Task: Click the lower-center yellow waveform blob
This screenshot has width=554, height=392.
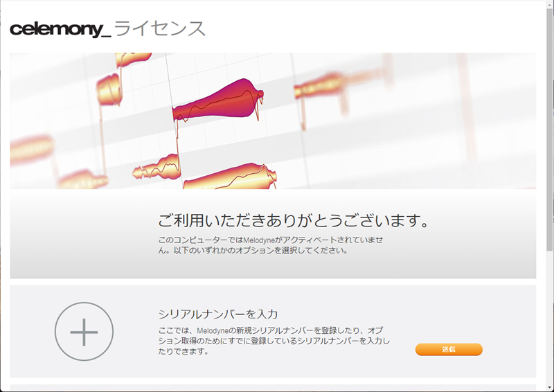Action: [x=230, y=177]
